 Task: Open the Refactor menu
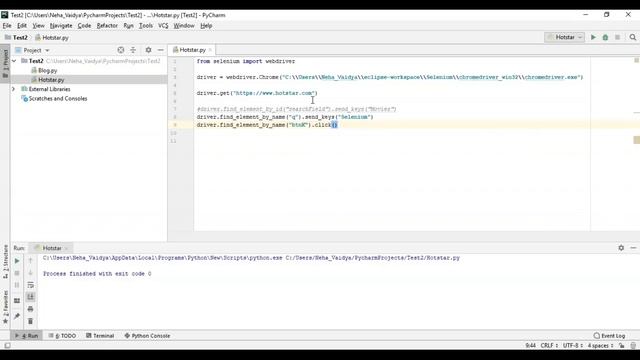pyautogui.click(x=107, y=25)
